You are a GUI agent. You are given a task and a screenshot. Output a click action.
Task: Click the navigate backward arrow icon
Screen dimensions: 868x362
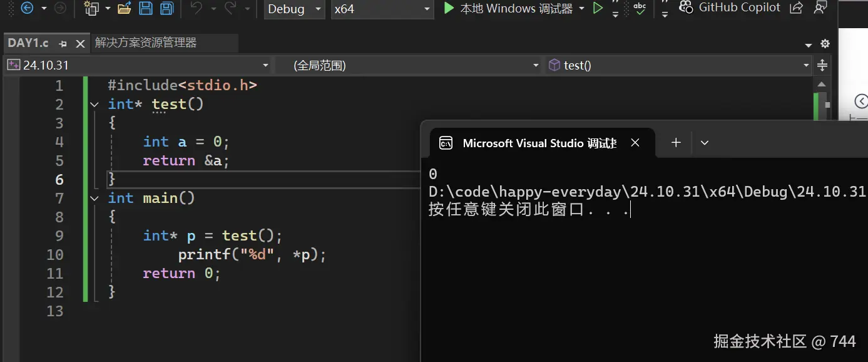click(27, 8)
